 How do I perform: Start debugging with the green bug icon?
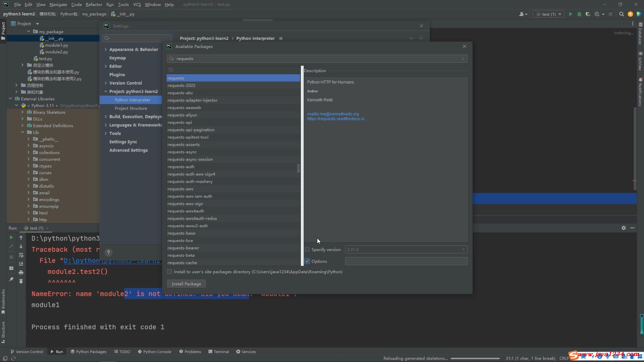579,14
